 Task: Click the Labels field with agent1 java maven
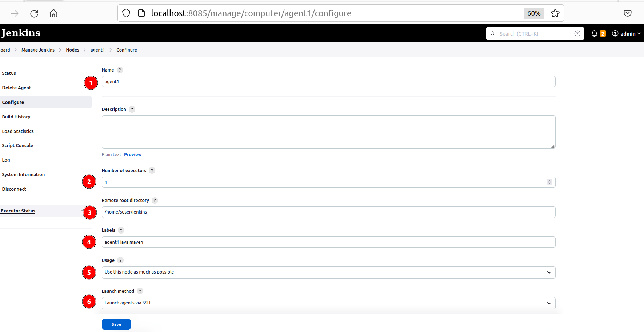click(x=328, y=242)
